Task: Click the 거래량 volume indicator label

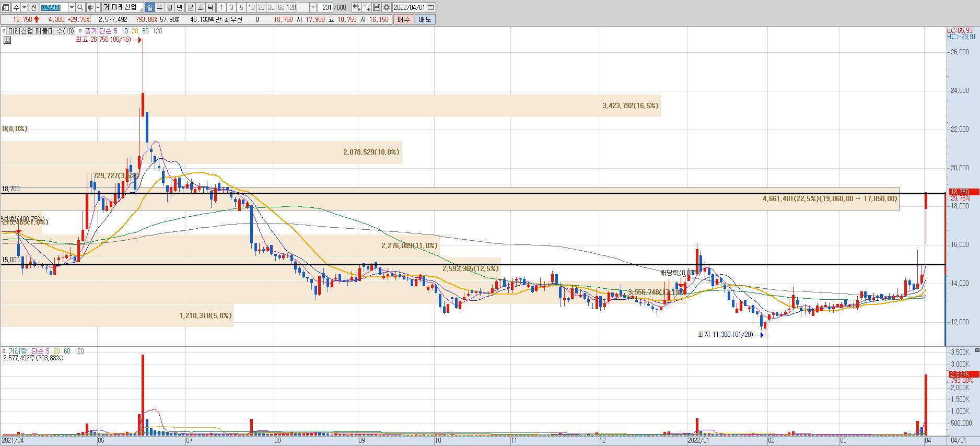Action: [18, 351]
